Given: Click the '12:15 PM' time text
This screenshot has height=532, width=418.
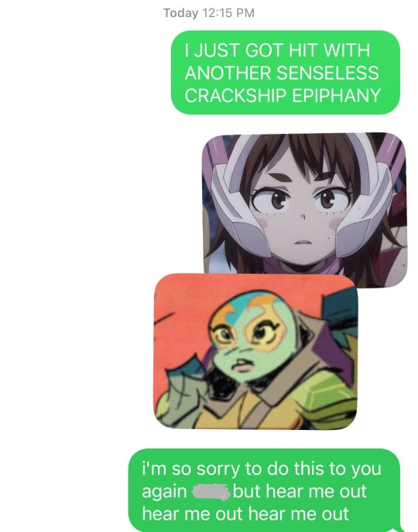Looking at the screenshot, I should pyautogui.click(x=228, y=13).
